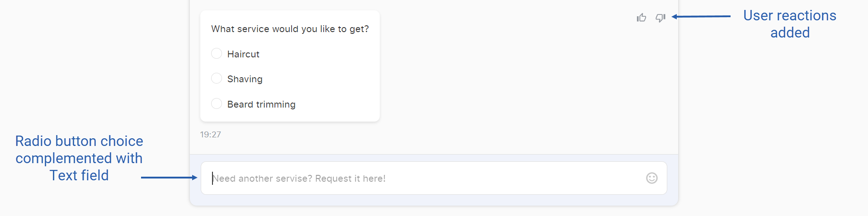Click the 19:27 message timestamp
Image resolution: width=868 pixels, height=216 pixels.
[211, 135]
